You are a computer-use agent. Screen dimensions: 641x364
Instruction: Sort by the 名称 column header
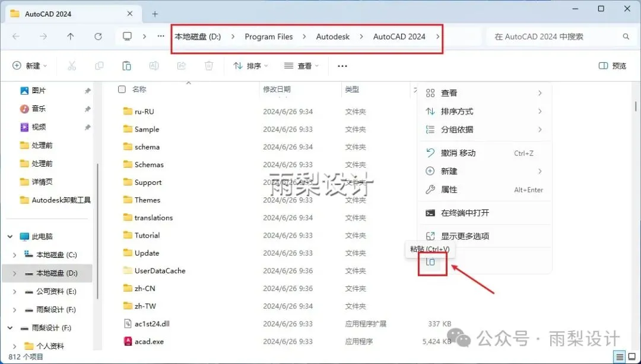point(139,89)
